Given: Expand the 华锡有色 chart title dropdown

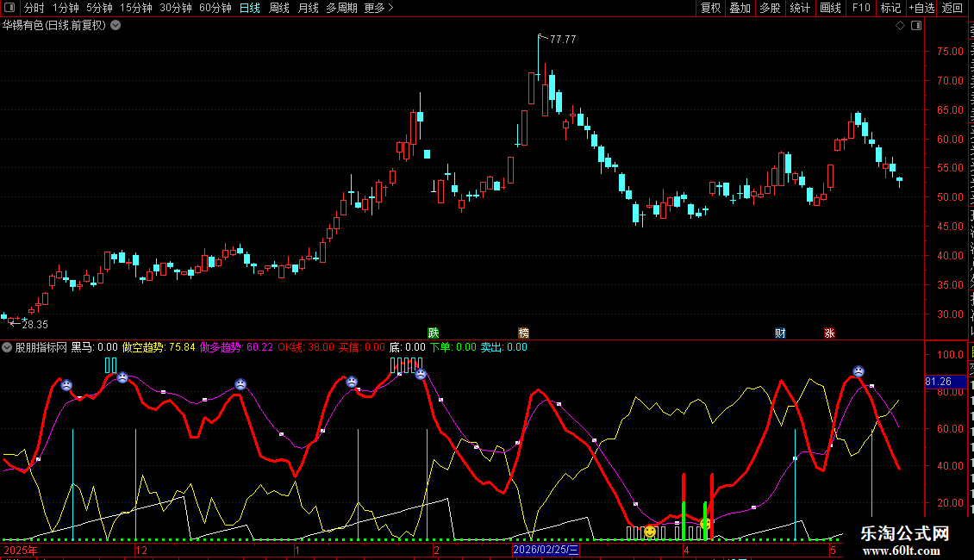Looking at the screenshot, I should (116, 26).
